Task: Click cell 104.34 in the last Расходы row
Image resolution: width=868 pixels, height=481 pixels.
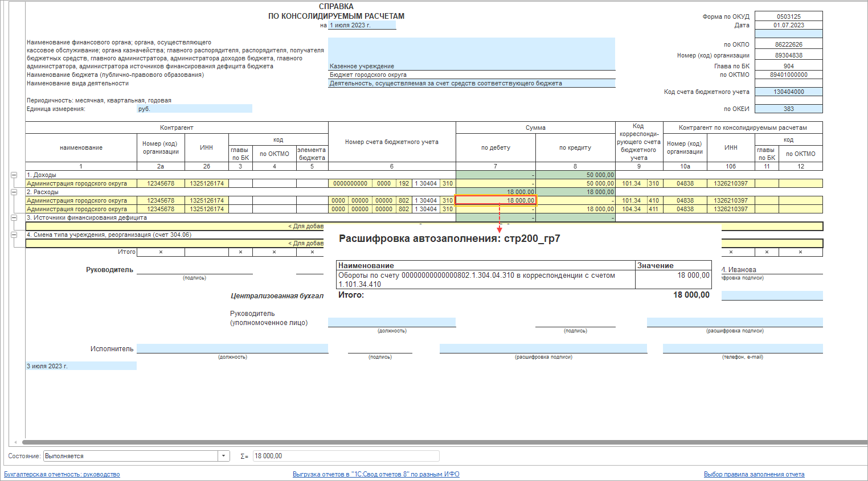Action: click(631, 209)
